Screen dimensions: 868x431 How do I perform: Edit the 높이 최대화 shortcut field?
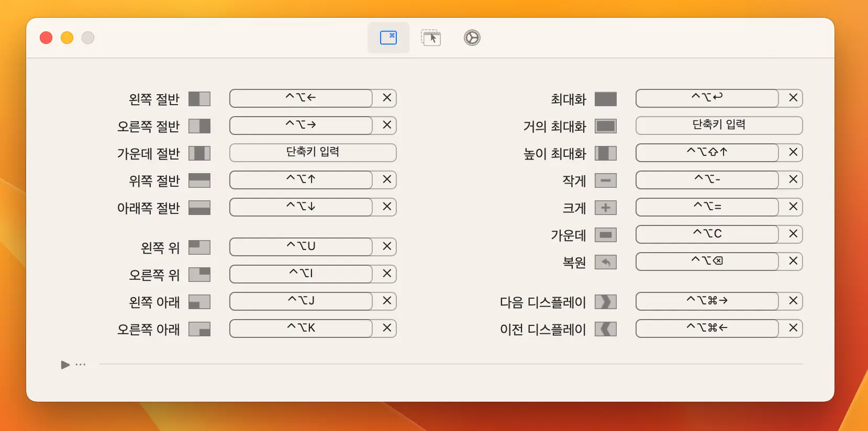707,152
